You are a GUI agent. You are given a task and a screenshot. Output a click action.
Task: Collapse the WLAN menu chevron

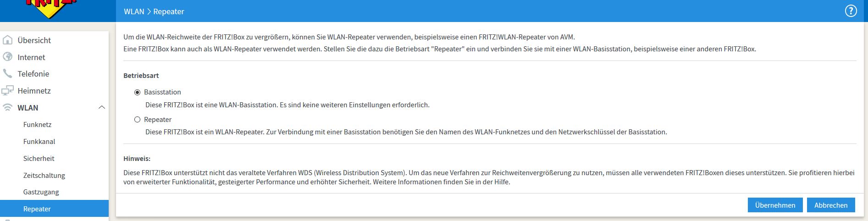(102, 107)
